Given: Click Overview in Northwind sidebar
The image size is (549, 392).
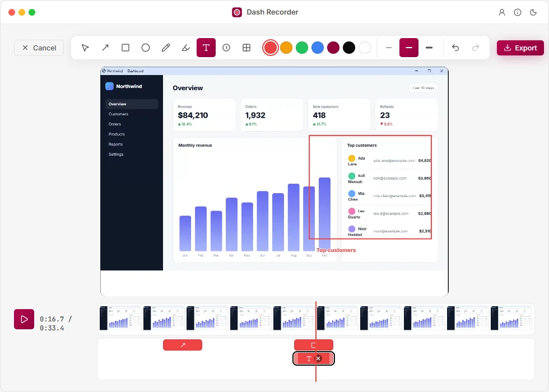Looking at the screenshot, I should [132, 104].
